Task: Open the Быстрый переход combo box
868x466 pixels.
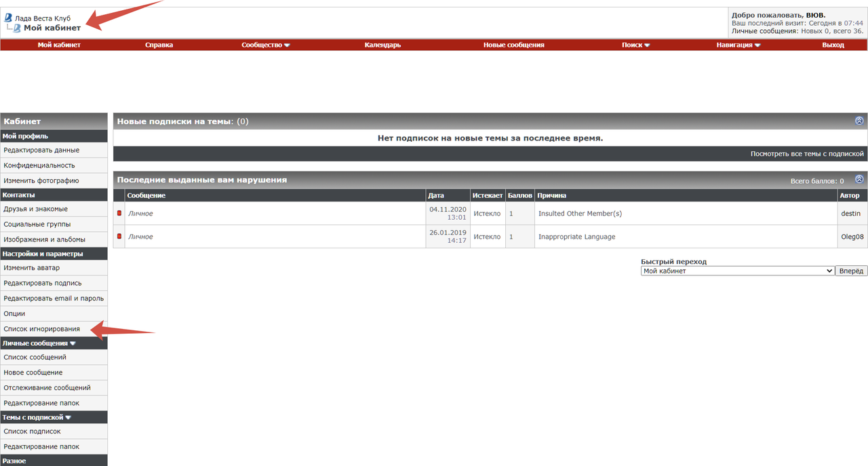Action: 738,271
